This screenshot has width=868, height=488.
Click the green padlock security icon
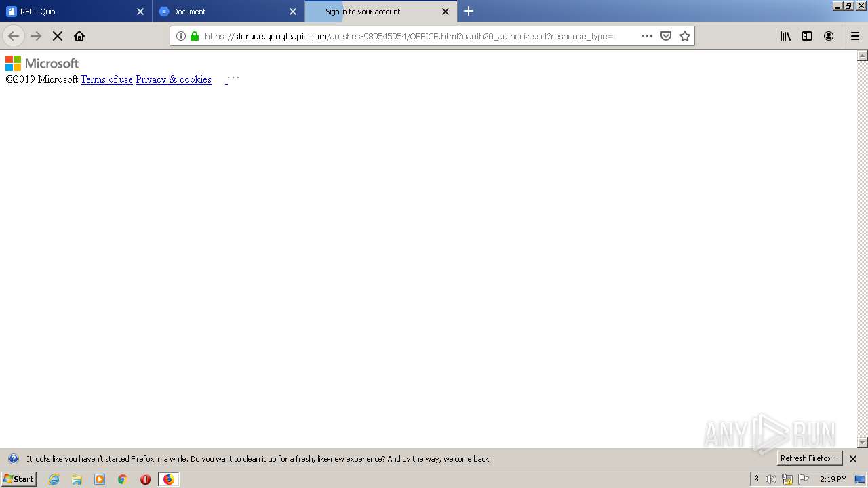pyautogui.click(x=195, y=36)
